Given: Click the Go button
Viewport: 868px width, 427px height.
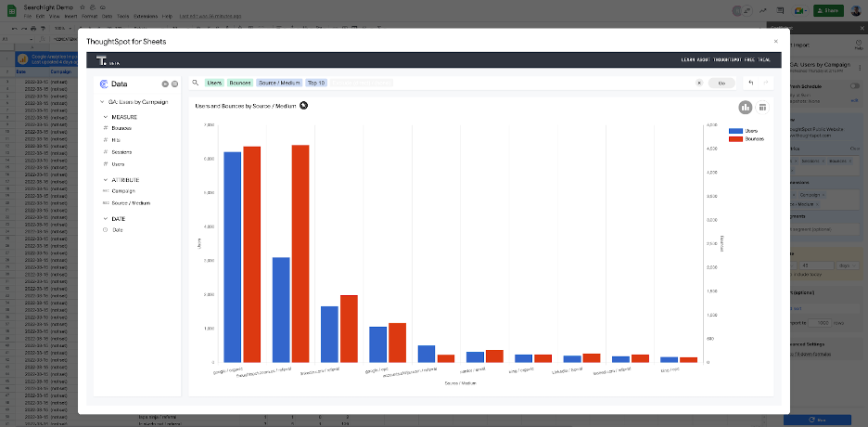Looking at the screenshot, I should pos(721,83).
